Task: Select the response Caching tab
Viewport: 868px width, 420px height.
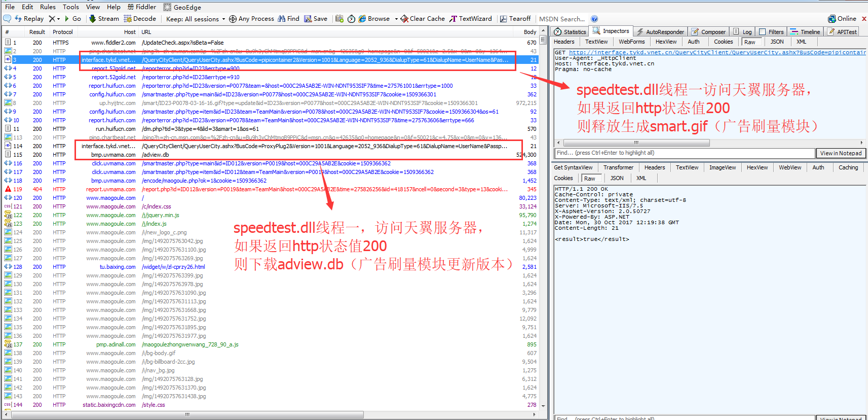Action: (x=848, y=167)
